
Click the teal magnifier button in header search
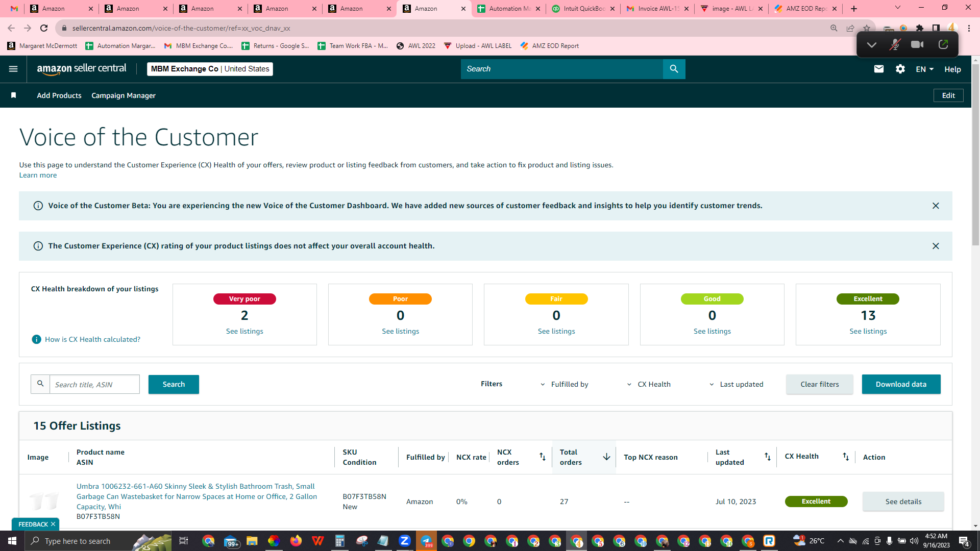pyautogui.click(x=674, y=69)
